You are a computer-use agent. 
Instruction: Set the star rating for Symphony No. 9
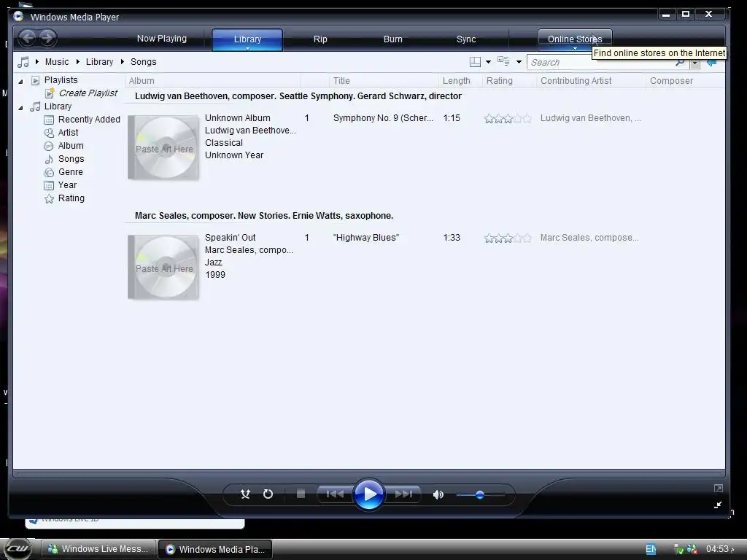508,119
